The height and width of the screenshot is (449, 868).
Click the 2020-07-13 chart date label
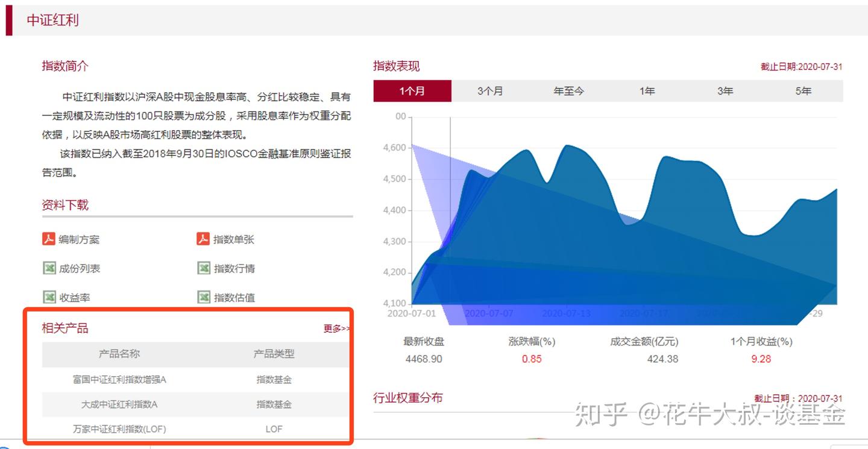pyautogui.click(x=567, y=313)
